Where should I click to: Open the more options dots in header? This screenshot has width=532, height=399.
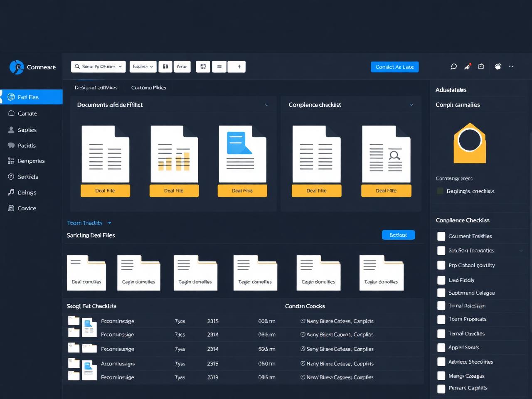pos(511,66)
